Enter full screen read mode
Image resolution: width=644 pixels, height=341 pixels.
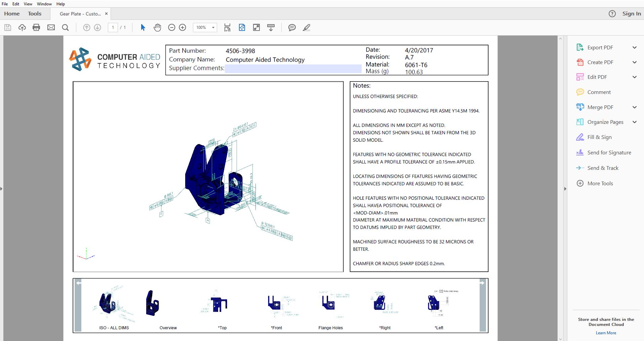(x=256, y=28)
